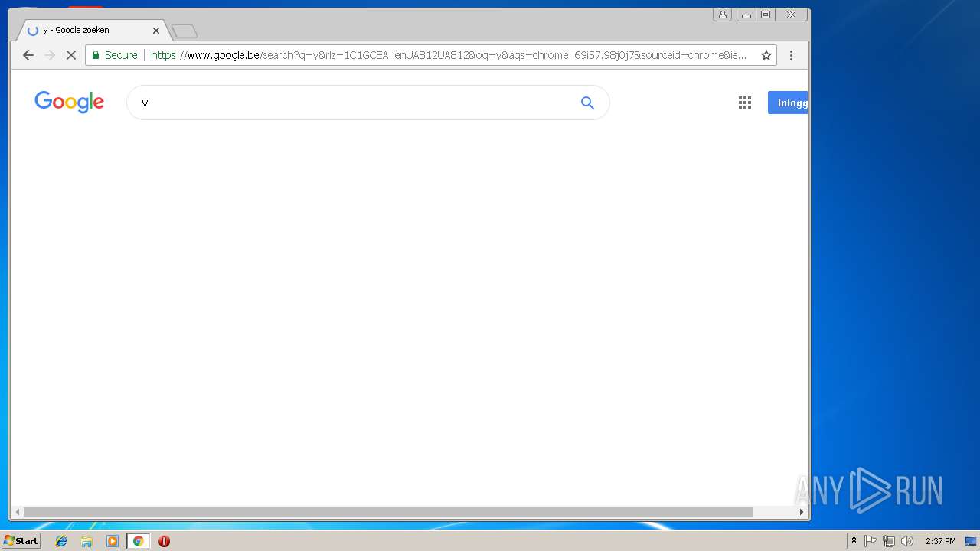View Secure site info padlock
Image resolution: width=980 pixels, height=551 pixels.
[x=115, y=55]
